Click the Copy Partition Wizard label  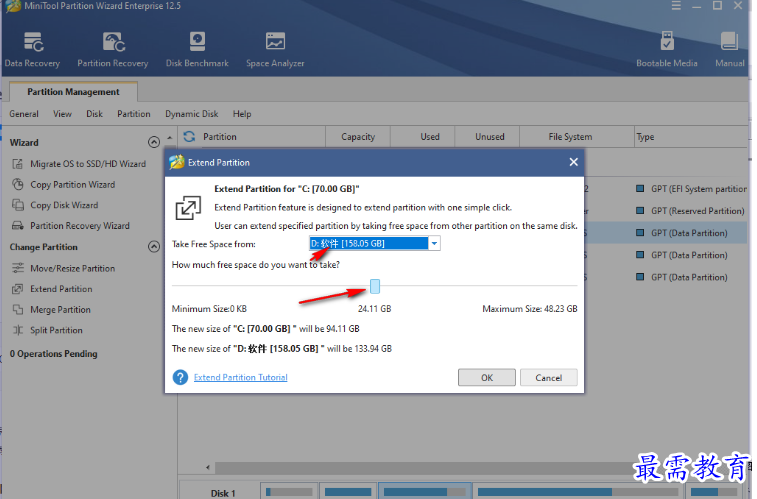pos(72,184)
